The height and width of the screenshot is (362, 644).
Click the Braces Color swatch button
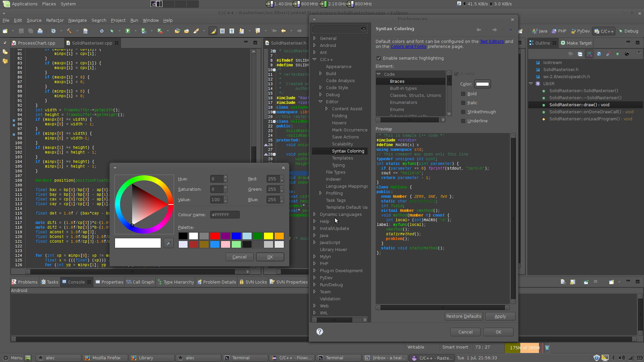(x=482, y=84)
